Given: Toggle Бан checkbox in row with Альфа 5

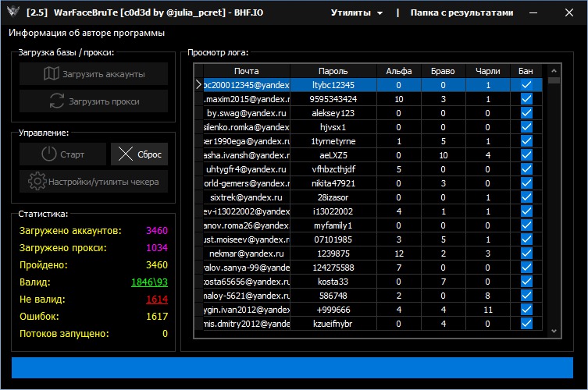Looking at the screenshot, I should pyautogui.click(x=526, y=169).
